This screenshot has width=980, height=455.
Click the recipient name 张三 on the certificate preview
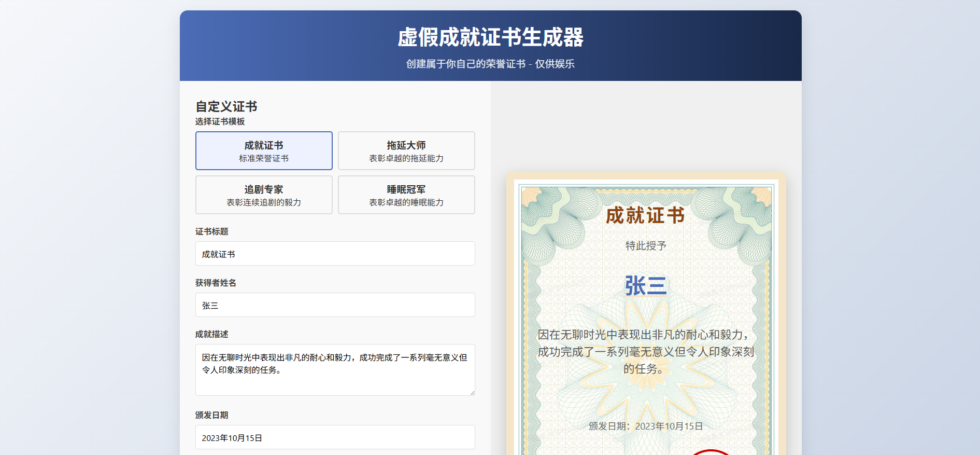646,286
